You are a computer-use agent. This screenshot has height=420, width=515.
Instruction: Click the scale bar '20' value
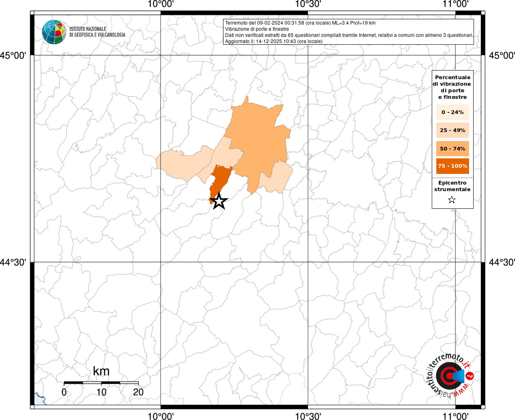pos(139,392)
